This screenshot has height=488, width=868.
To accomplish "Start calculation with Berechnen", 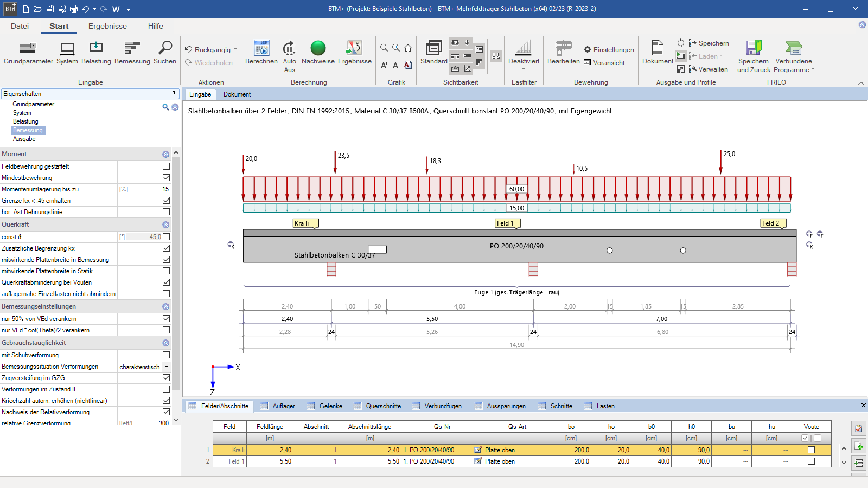I will click(x=261, y=53).
